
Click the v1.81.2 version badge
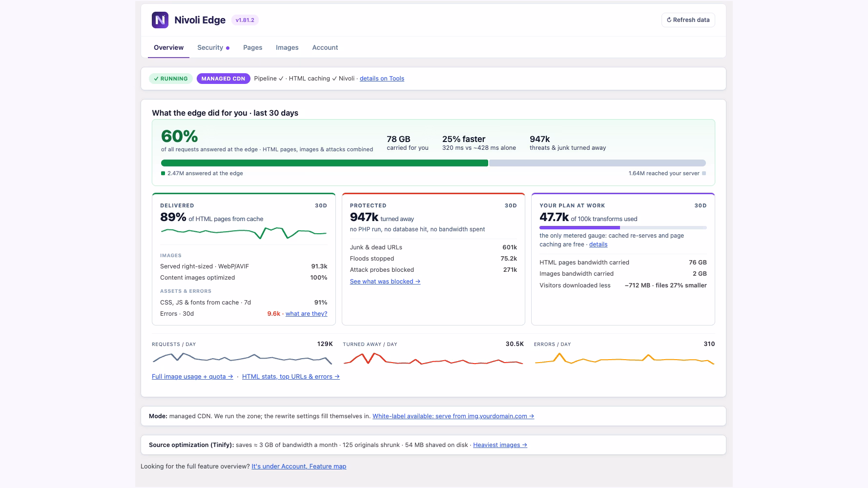tap(245, 20)
